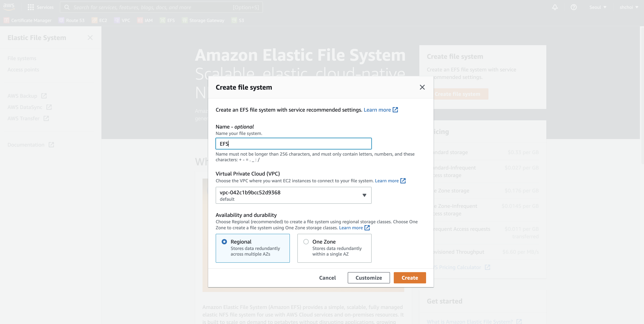Open the Services menu label
Viewport: 644px width, 324px height.
(x=45, y=7)
